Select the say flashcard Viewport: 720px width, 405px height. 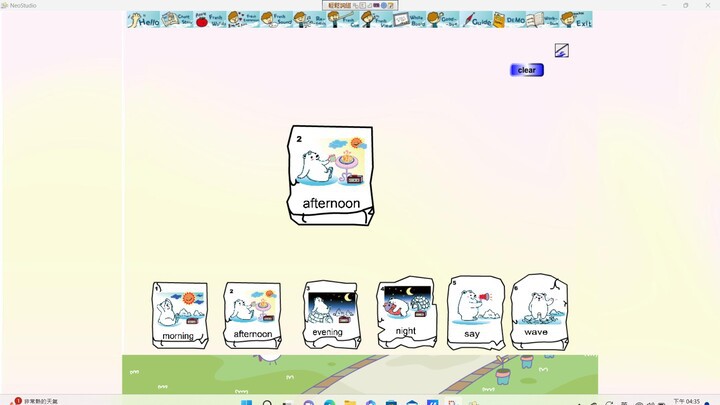(474, 313)
